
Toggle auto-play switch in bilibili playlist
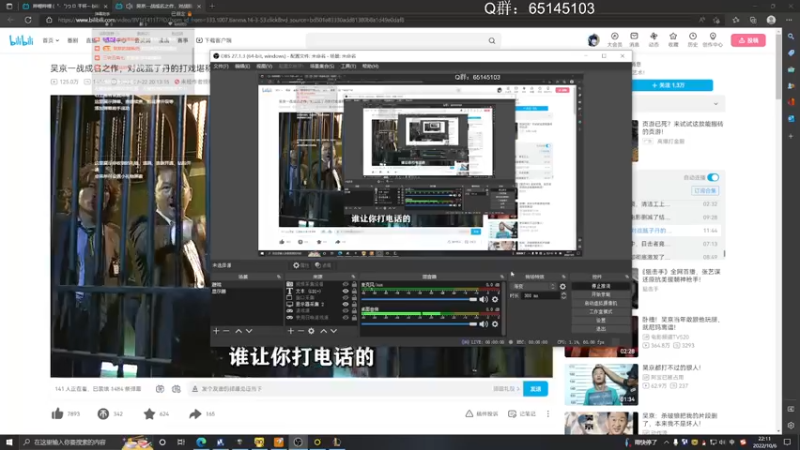(713, 178)
